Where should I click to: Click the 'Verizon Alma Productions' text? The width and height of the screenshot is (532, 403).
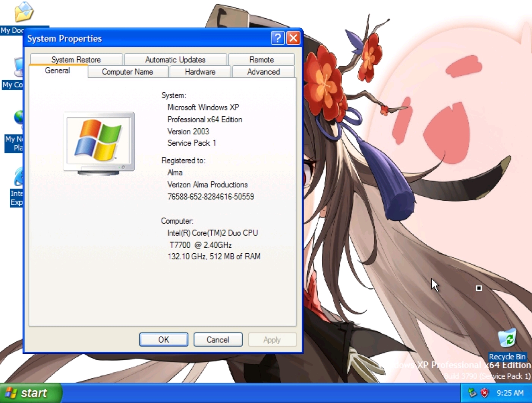click(207, 185)
